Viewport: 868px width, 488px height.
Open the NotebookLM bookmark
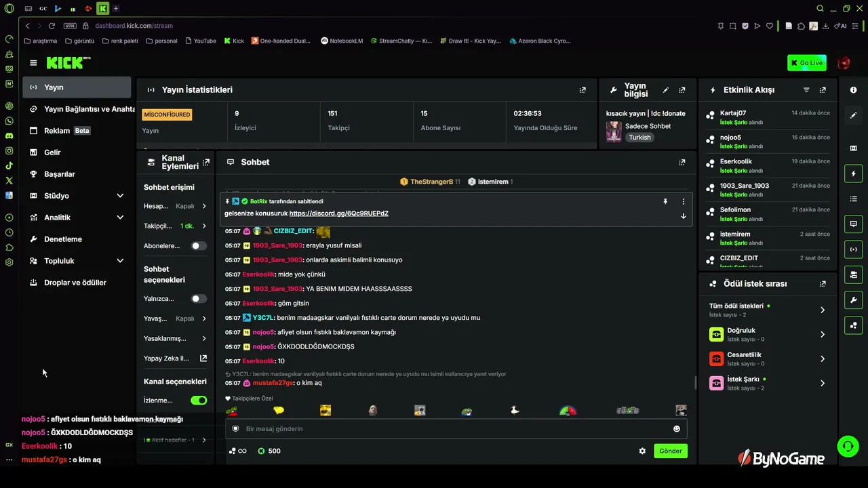pyautogui.click(x=342, y=41)
